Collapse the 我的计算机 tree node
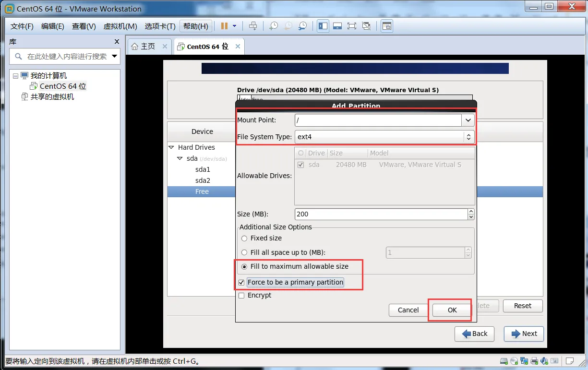588x370 pixels. tap(15, 76)
